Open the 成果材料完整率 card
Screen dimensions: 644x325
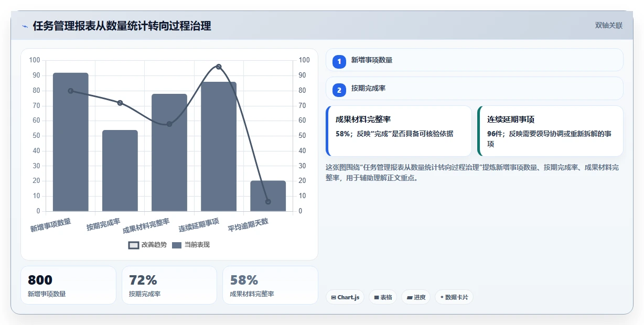(399, 131)
